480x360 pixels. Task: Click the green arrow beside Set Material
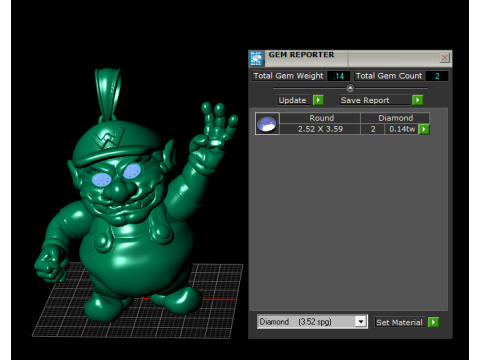433,322
